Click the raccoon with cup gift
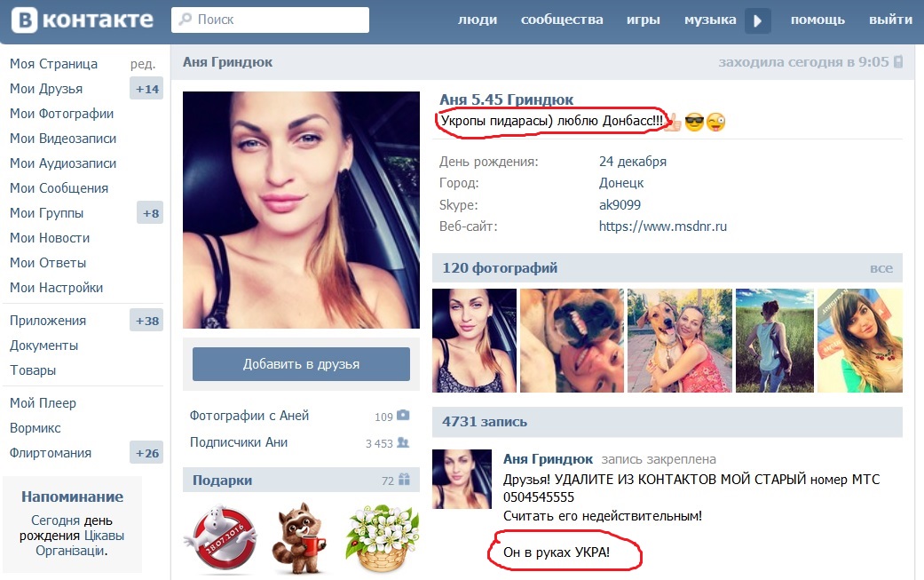Screen dimensions: 924x580 coord(299,537)
